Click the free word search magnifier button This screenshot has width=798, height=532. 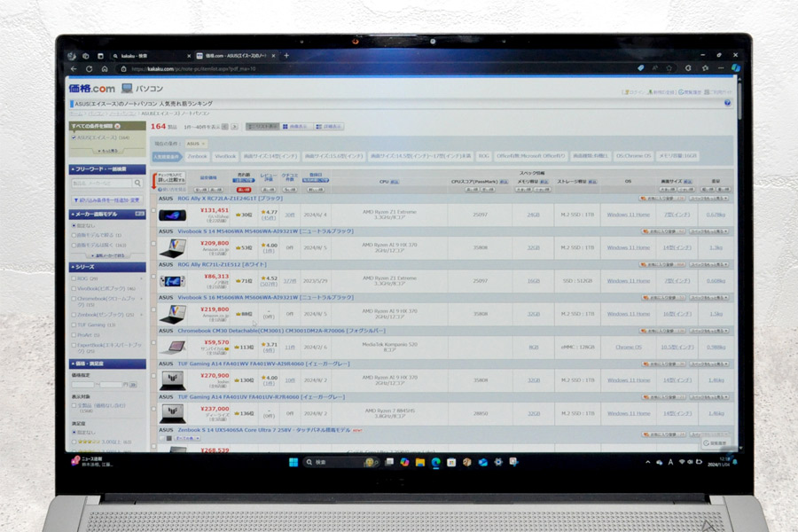[137, 184]
